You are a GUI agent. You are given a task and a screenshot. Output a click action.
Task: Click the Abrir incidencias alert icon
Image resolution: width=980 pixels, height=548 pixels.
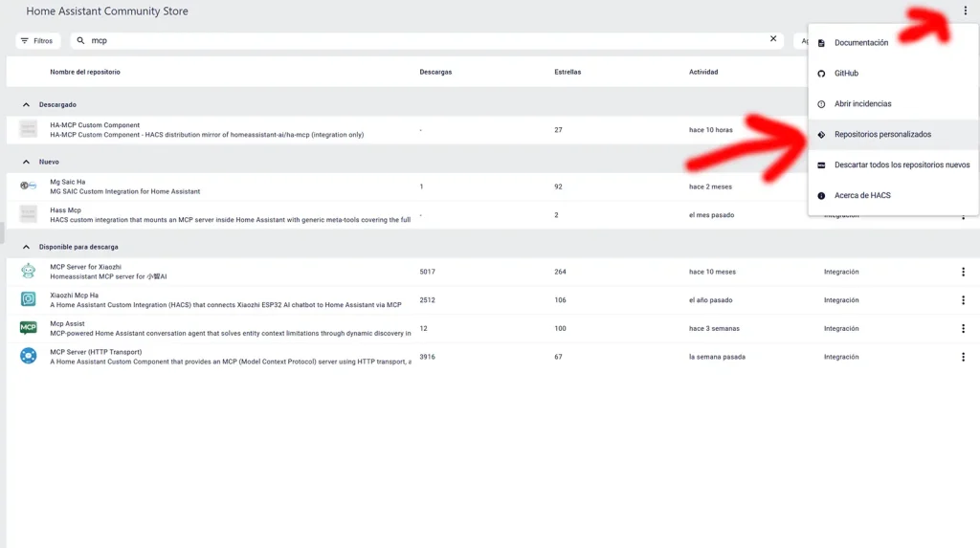(x=821, y=104)
